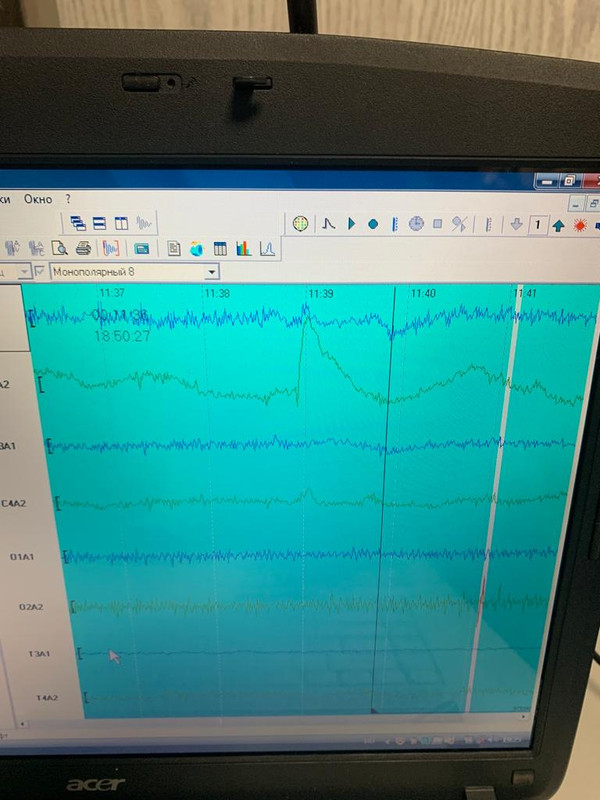
Task: Click the teal up arrow icon
Action: [558, 226]
